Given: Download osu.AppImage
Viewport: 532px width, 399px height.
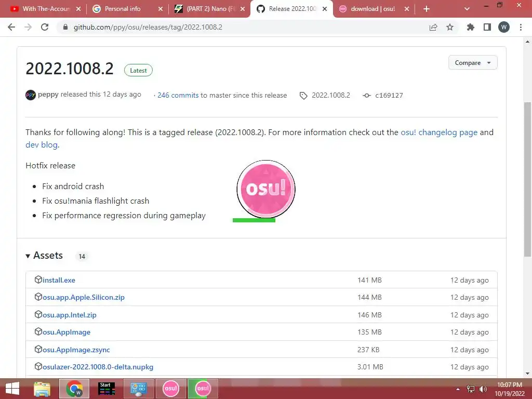Looking at the screenshot, I should click(66, 332).
